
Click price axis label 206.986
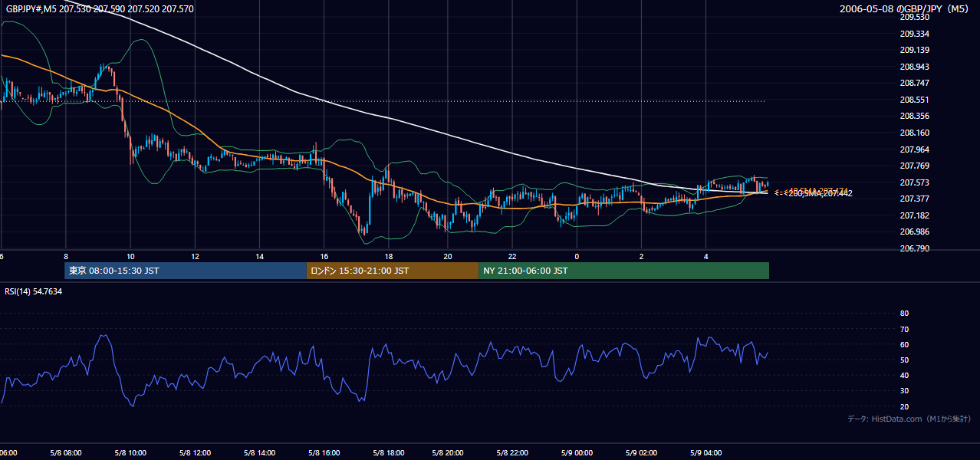pyautogui.click(x=914, y=232)
